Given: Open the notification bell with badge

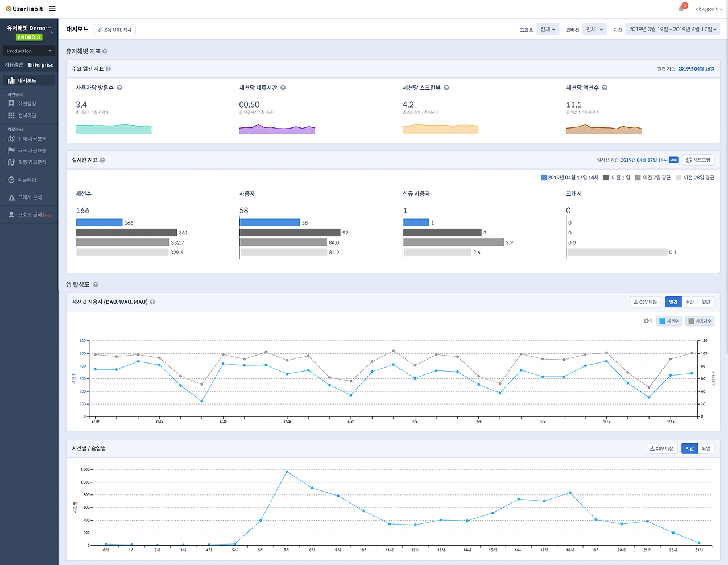Looking at the screenshot, I should point(681,8).
